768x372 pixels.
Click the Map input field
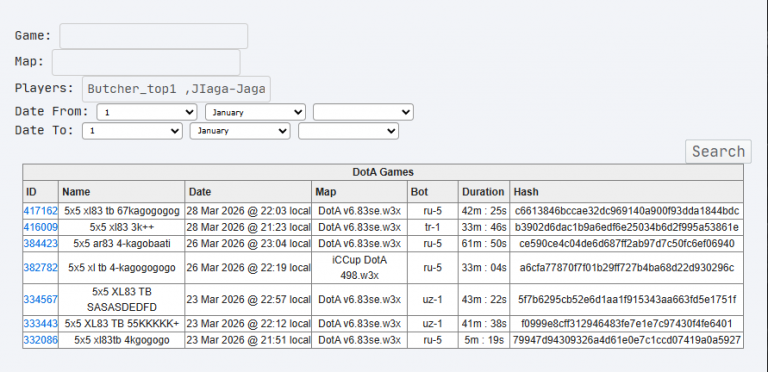[146, 63]
